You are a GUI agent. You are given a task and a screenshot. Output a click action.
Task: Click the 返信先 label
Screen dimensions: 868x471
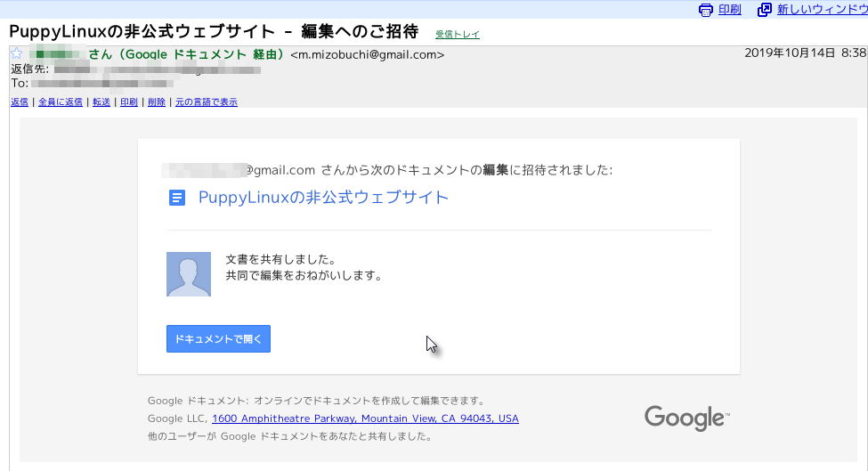coord(30,69)
